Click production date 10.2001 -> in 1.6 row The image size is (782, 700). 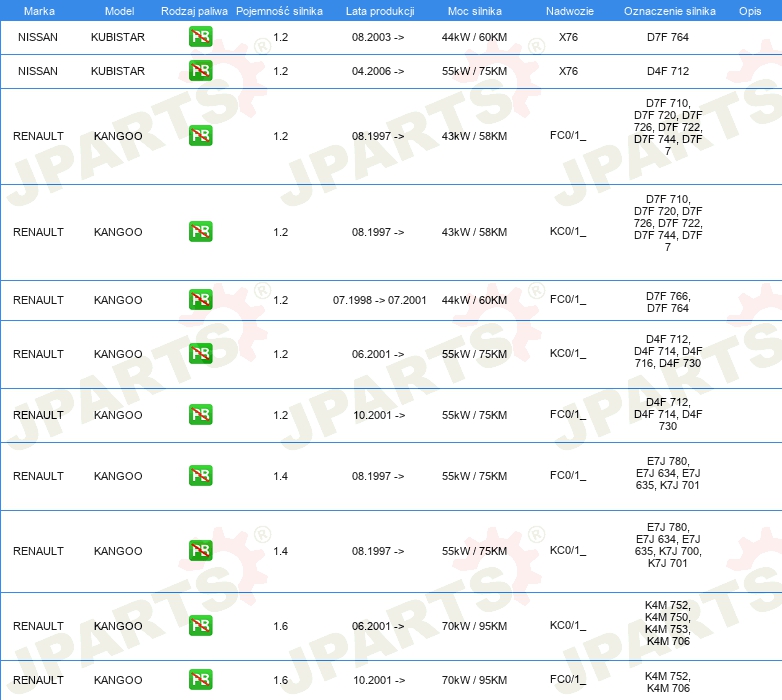coord(379,680)
